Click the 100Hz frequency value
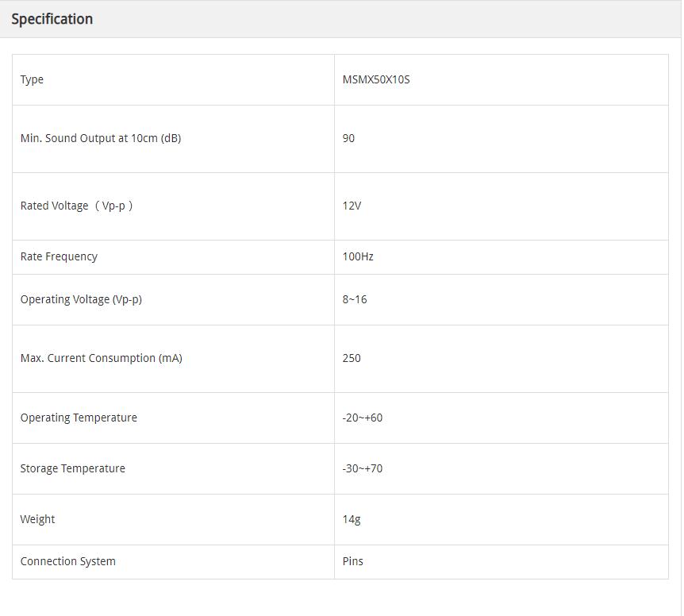The width and height of the screenshot is (684, 616). 358,256
